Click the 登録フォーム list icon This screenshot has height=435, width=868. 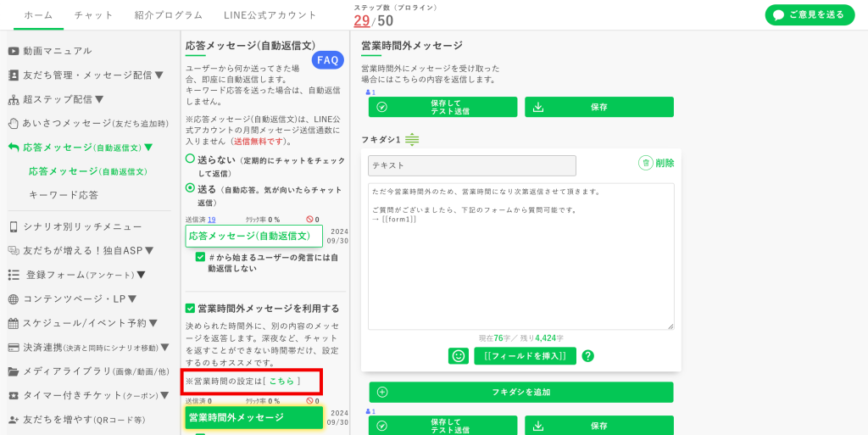tap(14, 275)
